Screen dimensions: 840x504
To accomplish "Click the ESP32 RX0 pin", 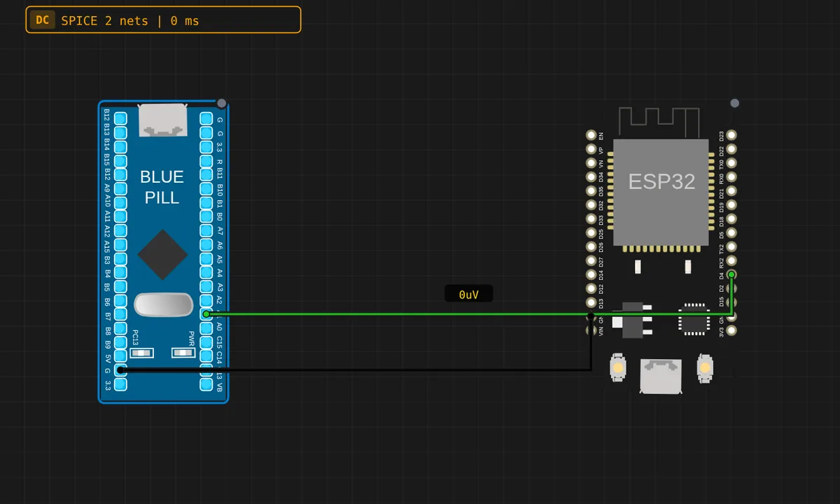I will [731, 176].
